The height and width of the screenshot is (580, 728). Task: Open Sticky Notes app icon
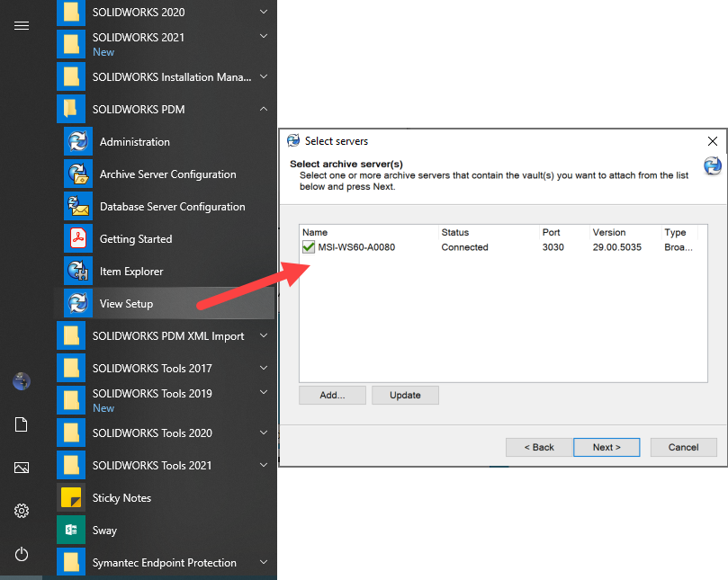pyautogui.click(x=71, y=498)
